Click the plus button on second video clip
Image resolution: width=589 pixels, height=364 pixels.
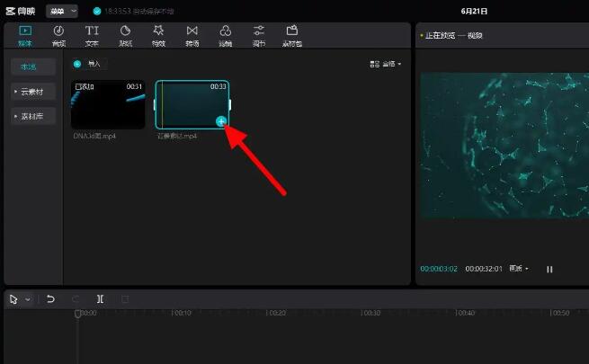[221, 121]
